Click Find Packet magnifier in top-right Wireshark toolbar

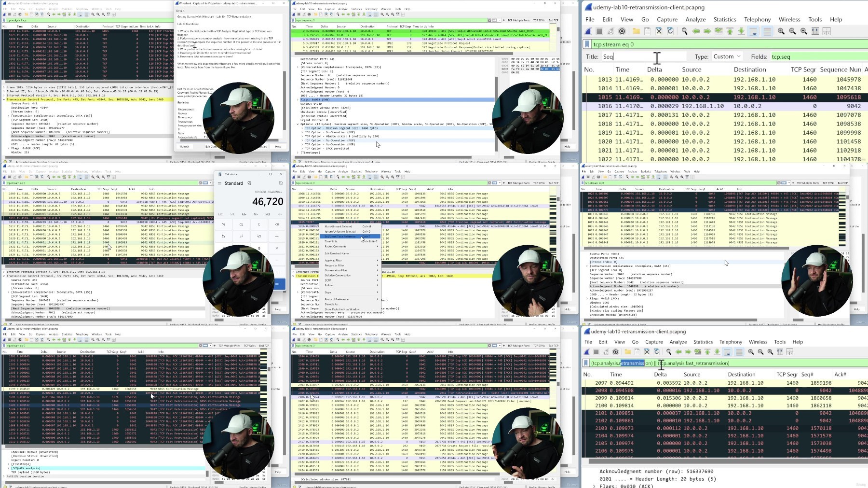pos(684,31)
